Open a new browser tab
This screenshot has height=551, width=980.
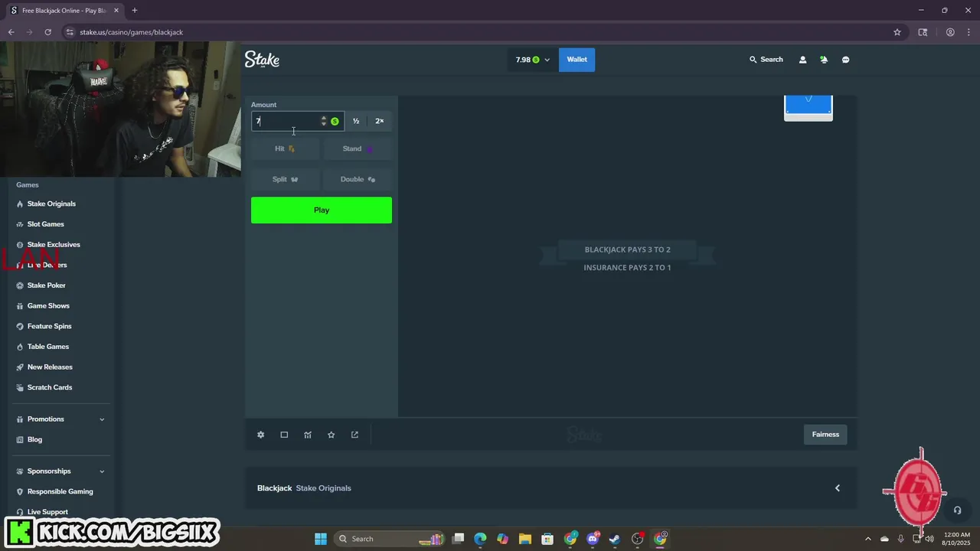135,11
